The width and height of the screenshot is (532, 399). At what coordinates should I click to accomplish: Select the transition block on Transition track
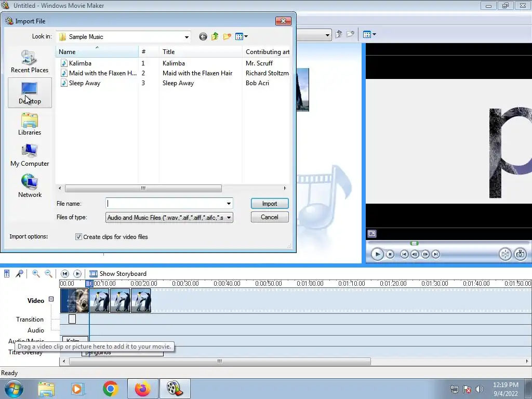[72, 319]
